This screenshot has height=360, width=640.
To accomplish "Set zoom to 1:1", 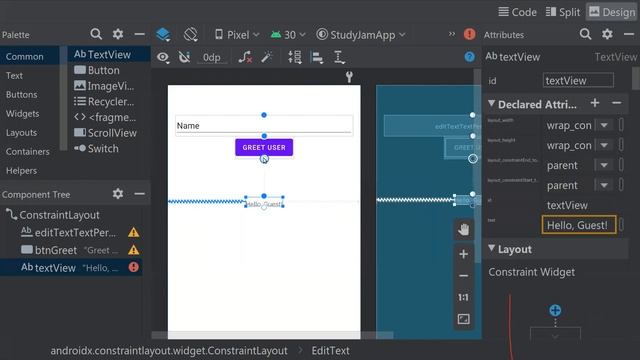I will [463, 298].
